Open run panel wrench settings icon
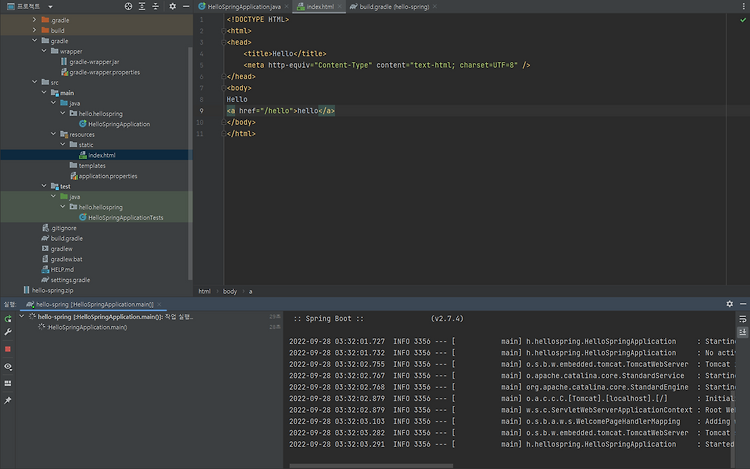Screen dimensions: 750x469 pyautogui.click(x=8, y=332)
